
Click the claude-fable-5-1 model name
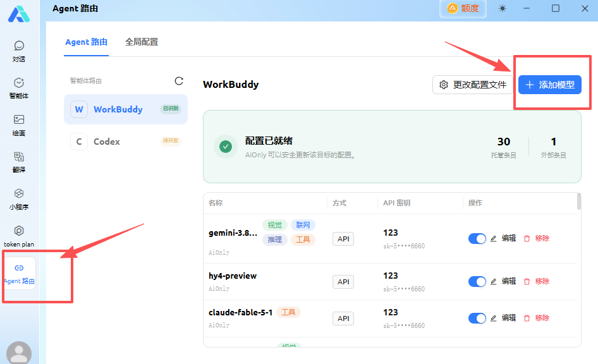coord(241,313)
